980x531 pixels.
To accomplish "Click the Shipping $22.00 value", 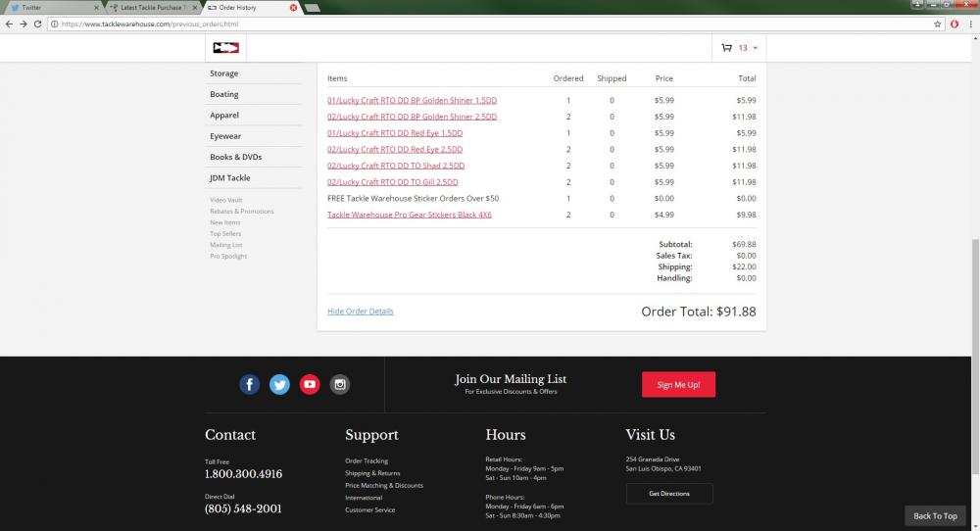I will (744, 266).
